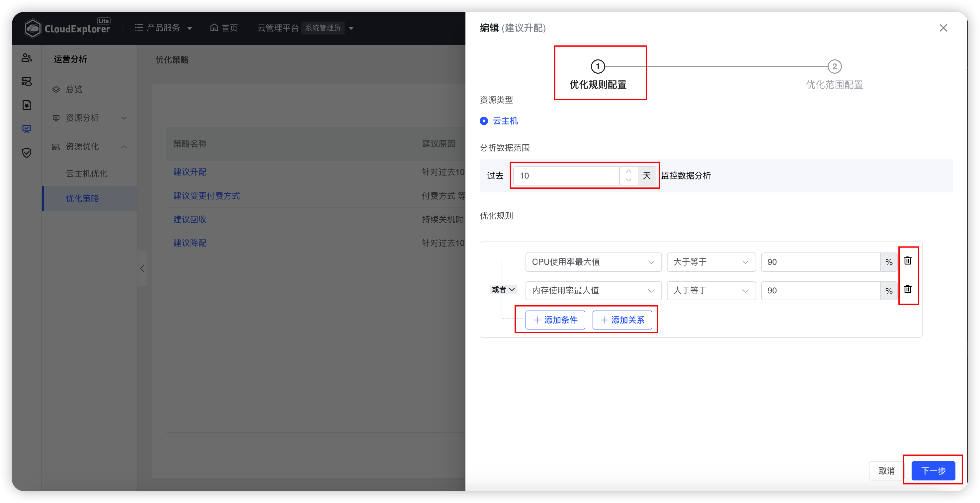Viewport: 980px width, 503px height.
Task: Click the 取消 button
Action: click(886, 471)
